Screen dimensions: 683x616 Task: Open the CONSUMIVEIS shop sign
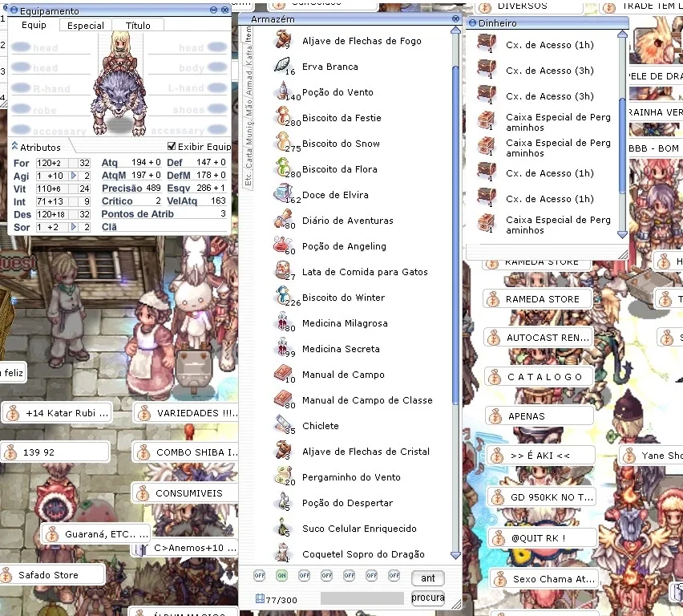point(184,493)
